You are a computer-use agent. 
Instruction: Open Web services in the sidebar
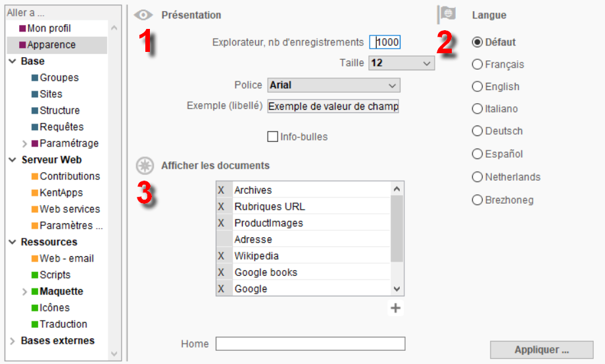(x=70, y=209)
